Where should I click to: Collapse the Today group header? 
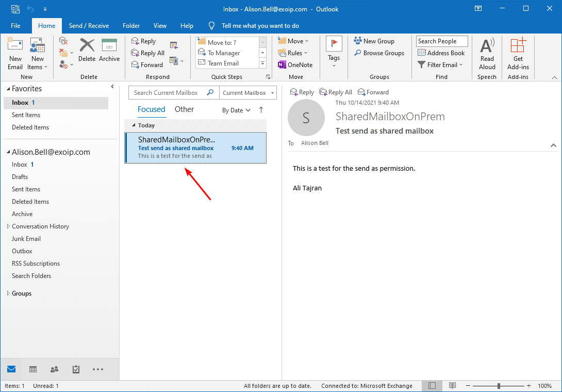point(134,125)
